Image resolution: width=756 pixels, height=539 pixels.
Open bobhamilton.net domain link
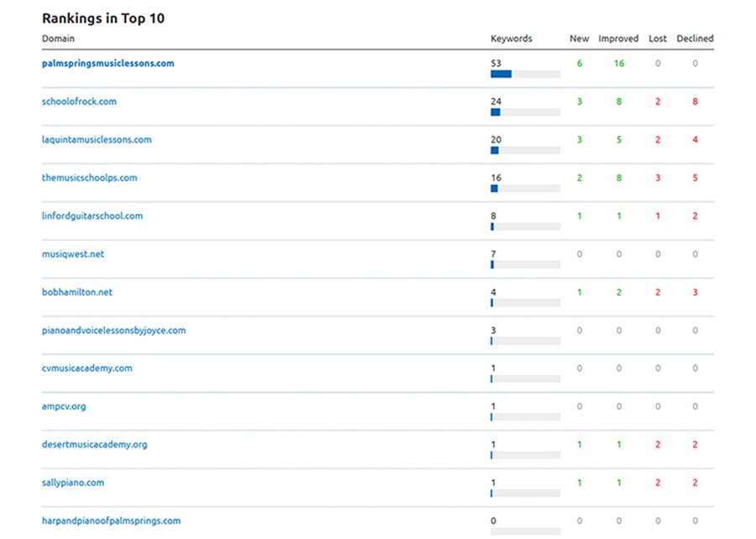tap(77, 292)
